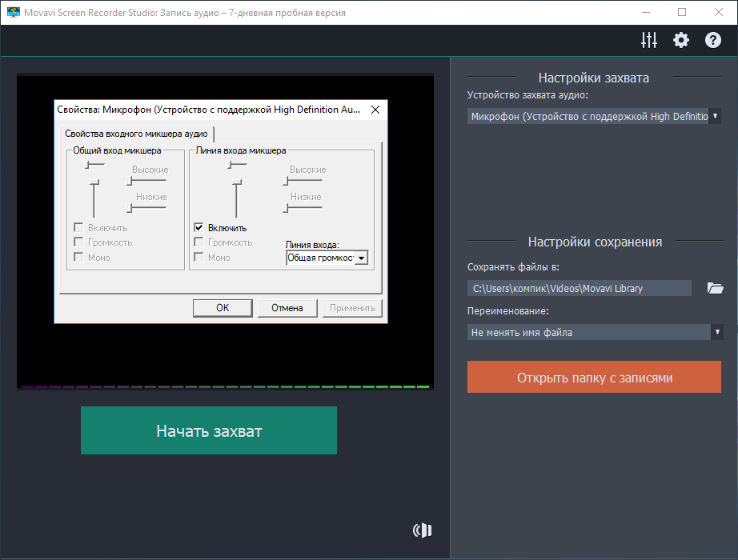Enable 'Включить' in Общий вход микшера
This screenshot has width=738, height=560.
click(78, 228)
